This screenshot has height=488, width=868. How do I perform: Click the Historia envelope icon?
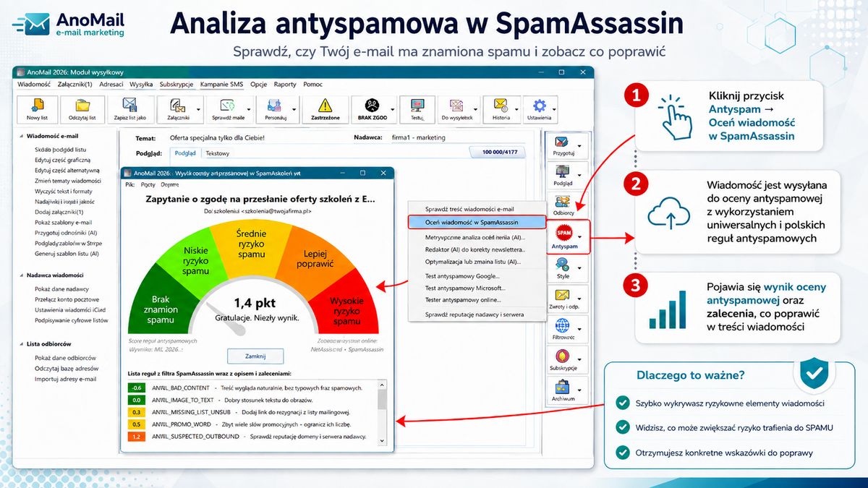501,105
